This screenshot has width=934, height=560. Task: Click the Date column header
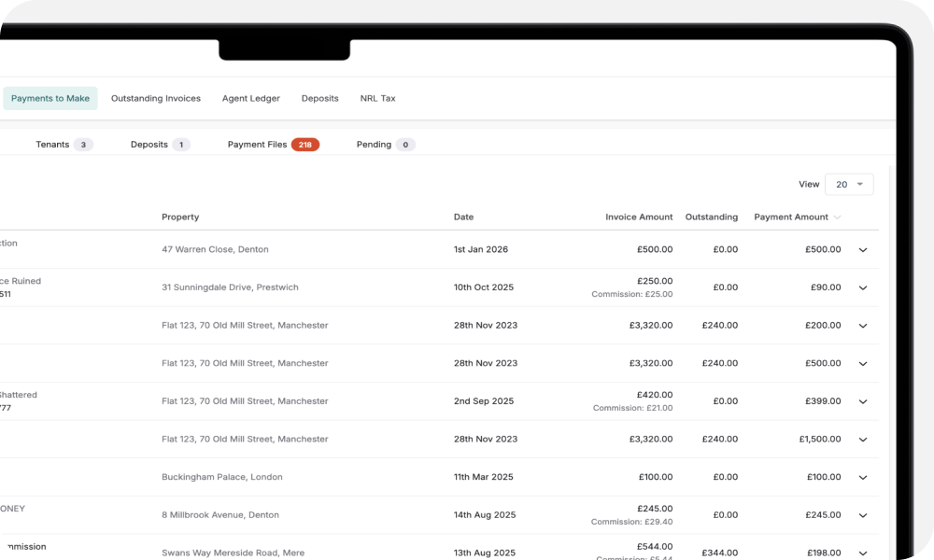point(463,217)
